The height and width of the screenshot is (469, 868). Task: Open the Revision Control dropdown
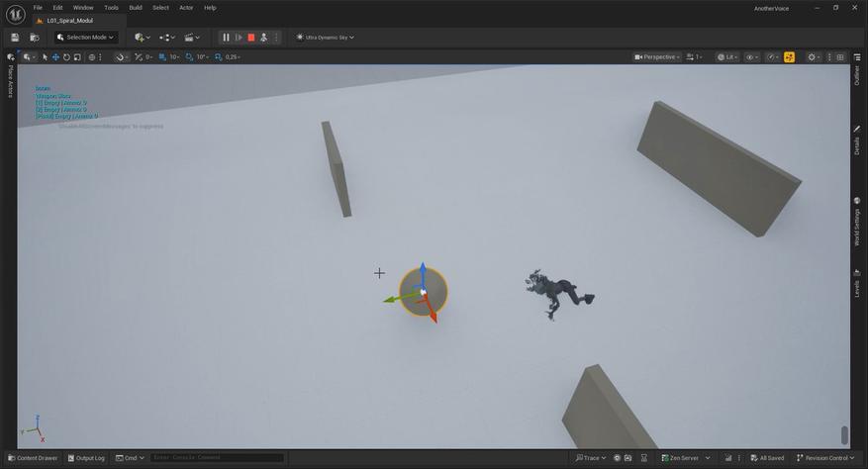point(825,458)
